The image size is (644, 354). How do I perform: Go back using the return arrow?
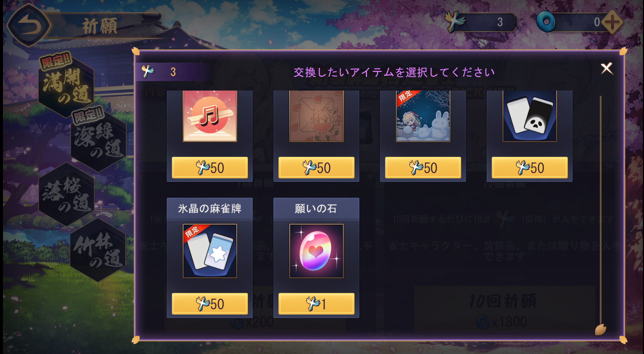click(29, 26)
